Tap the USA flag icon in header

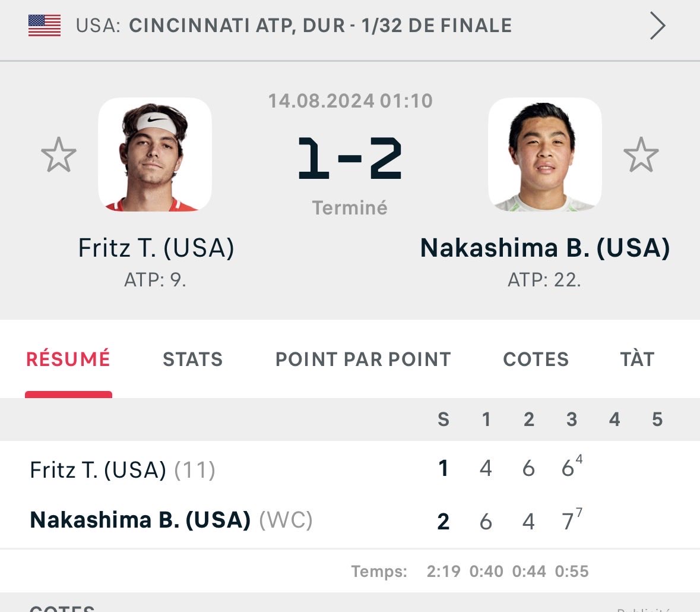44,26
